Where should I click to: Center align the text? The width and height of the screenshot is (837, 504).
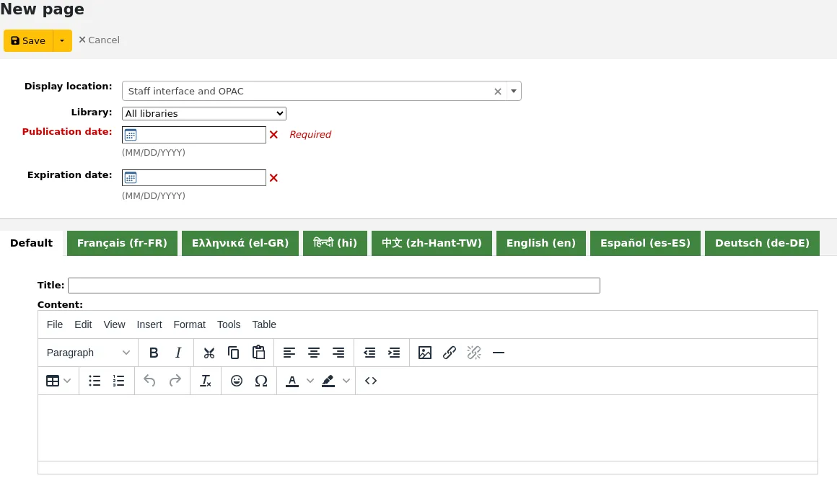pos(314,353)
